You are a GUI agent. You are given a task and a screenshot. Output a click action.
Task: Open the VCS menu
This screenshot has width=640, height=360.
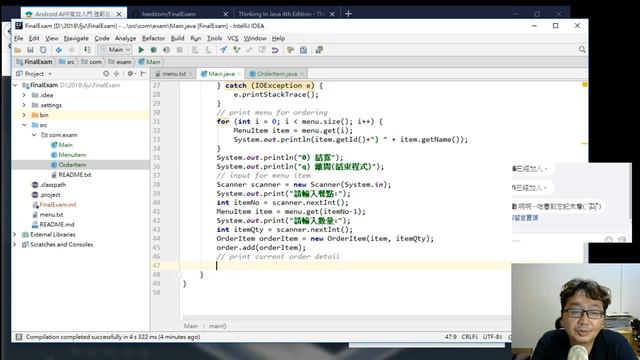pyautogui.click(x=233, y=38)
